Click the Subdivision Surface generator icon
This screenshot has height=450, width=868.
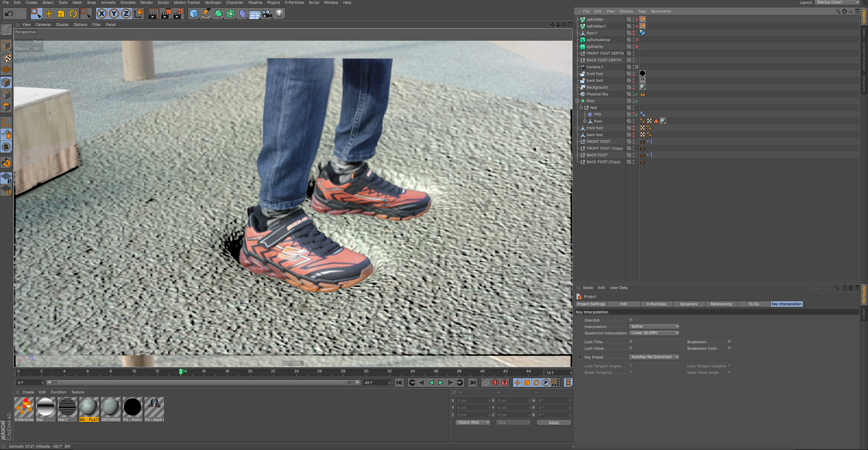pos(218,14)
